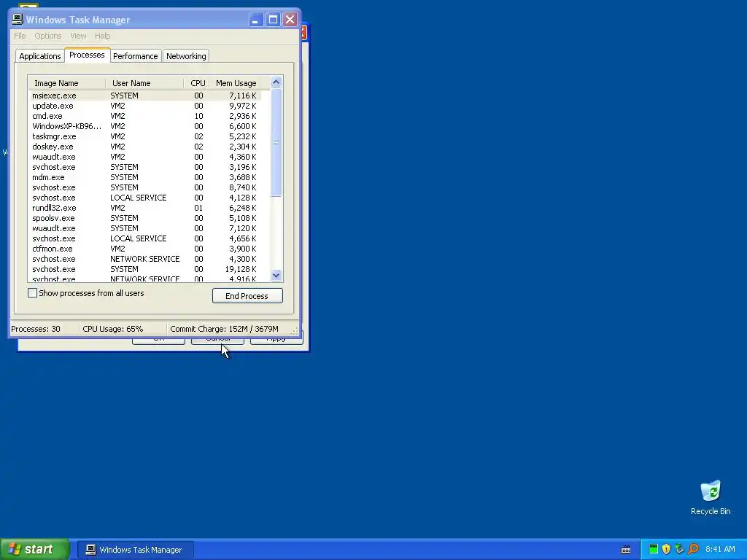Maximize the Windows Task Manager window

point(273,20)
